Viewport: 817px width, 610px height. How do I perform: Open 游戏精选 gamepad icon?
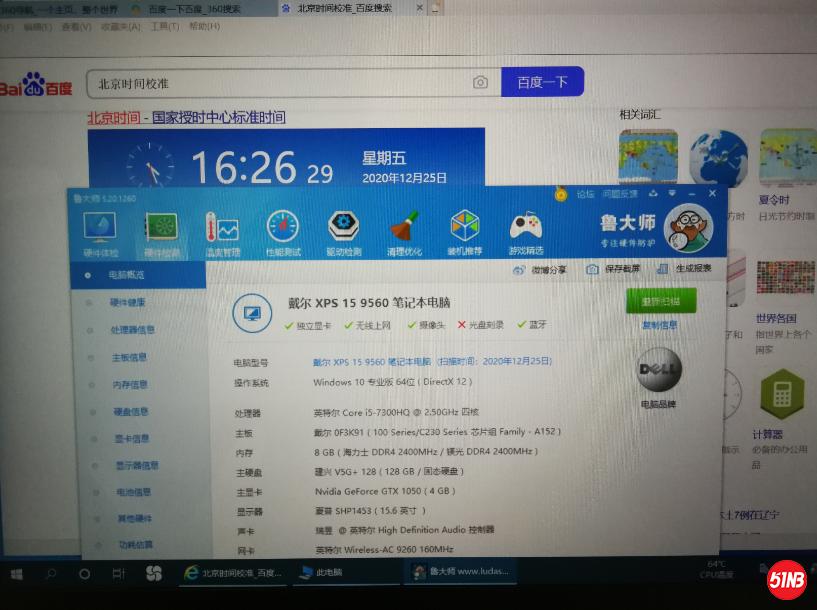click(525, 233)
